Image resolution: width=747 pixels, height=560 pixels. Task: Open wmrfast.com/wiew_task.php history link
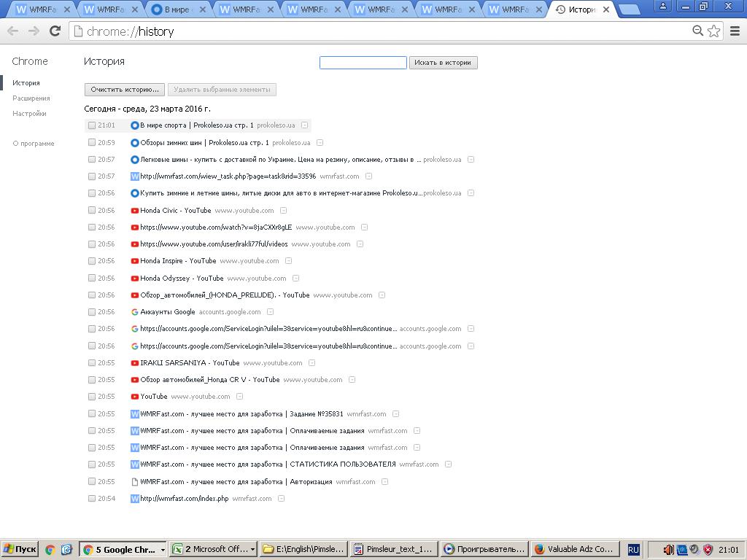click(228, 176)
